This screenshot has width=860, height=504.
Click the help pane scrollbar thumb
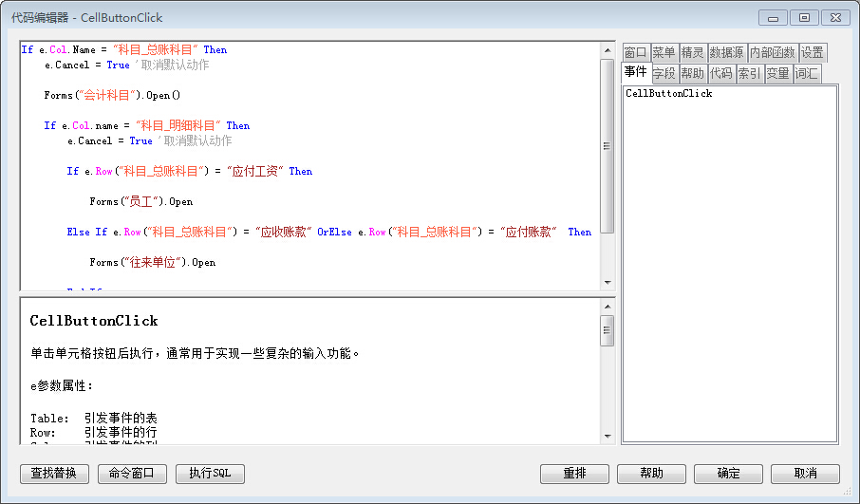608,330
